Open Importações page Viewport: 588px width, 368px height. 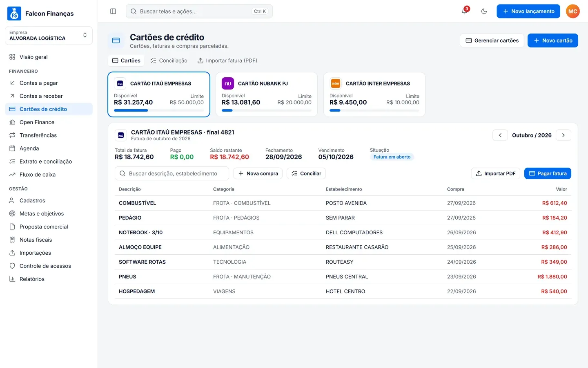click(x=49, y=253)
